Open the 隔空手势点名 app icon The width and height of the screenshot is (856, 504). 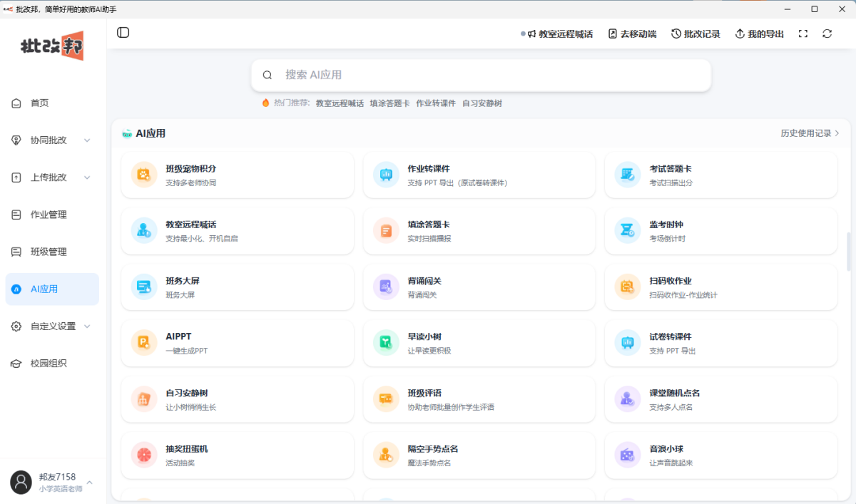386,455
